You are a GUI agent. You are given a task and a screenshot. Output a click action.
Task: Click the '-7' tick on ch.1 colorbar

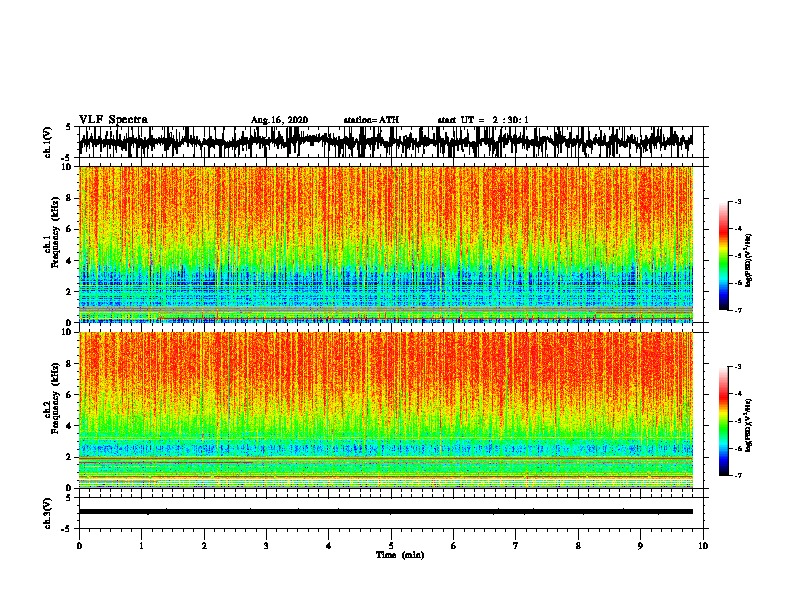738,310
